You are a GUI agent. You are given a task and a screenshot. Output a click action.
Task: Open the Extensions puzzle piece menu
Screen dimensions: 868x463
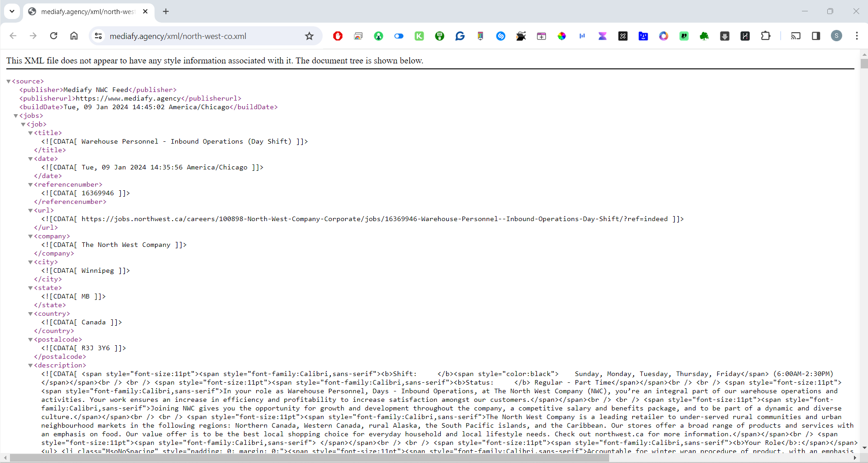point(766,36)
